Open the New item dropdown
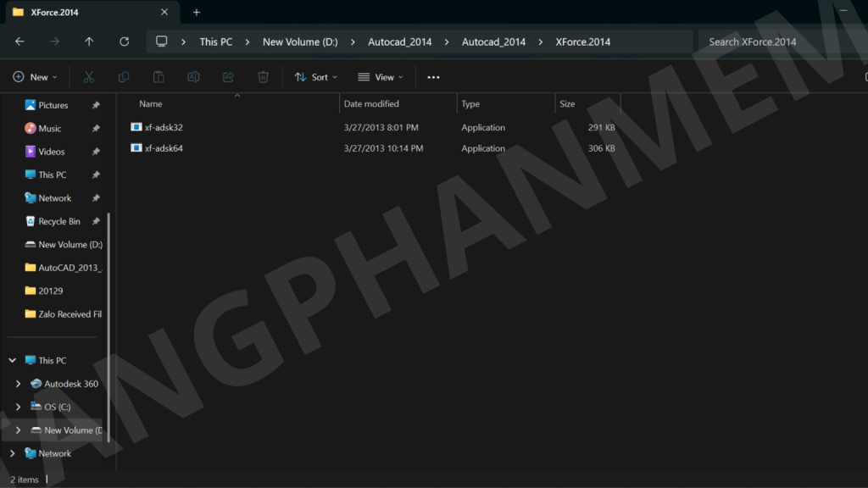The height and width of the screenshot is (488, 868). (36, 77)
